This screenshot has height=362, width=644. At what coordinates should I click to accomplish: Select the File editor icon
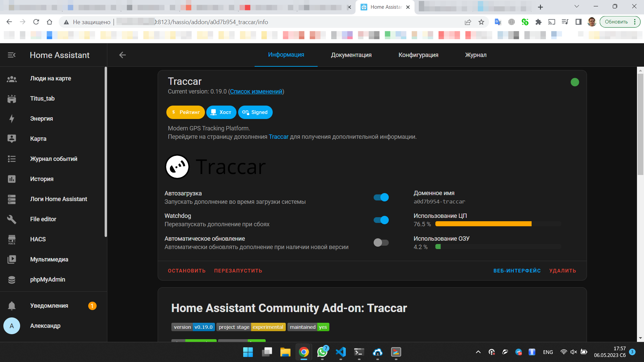(12, 219)
